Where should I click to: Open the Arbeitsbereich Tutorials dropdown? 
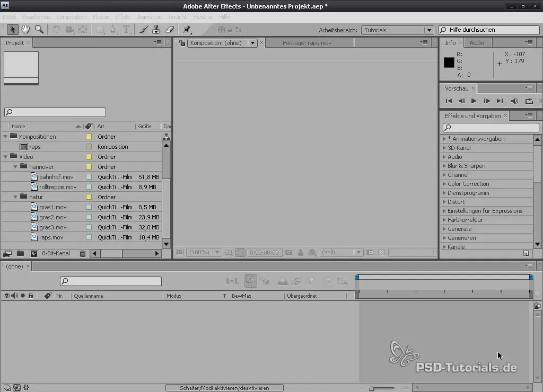pyautogui.click(x=397, y=30)
